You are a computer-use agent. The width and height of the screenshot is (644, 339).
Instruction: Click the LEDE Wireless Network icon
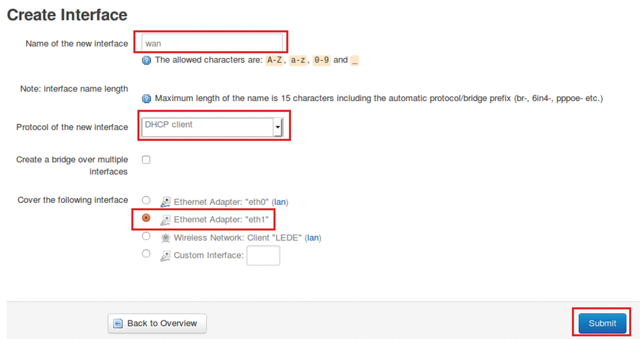point(165,238)
